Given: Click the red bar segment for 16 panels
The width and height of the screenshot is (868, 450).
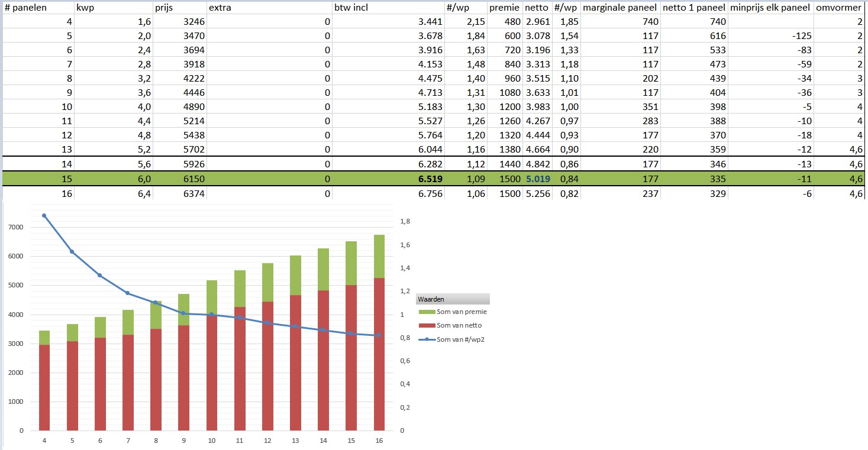Looking at the screenshot, I should (379, 355).
